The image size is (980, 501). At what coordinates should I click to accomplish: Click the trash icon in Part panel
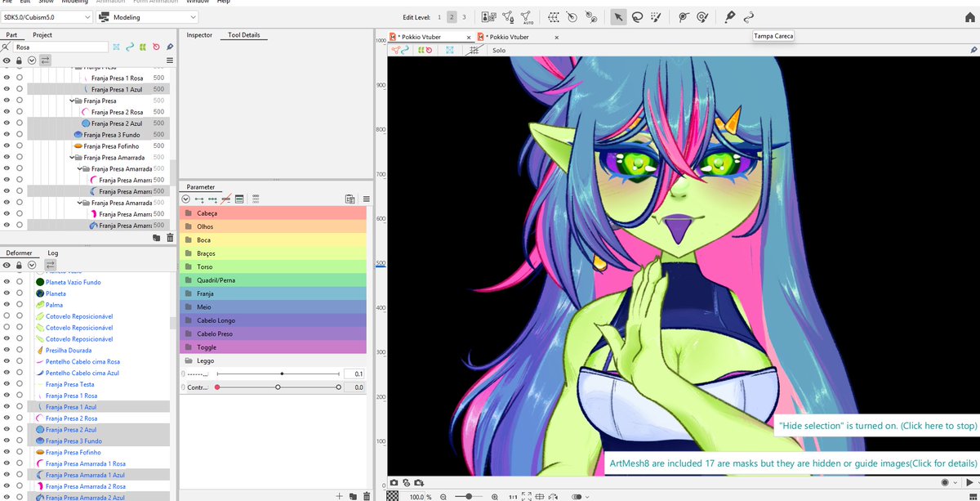(170, 238)
